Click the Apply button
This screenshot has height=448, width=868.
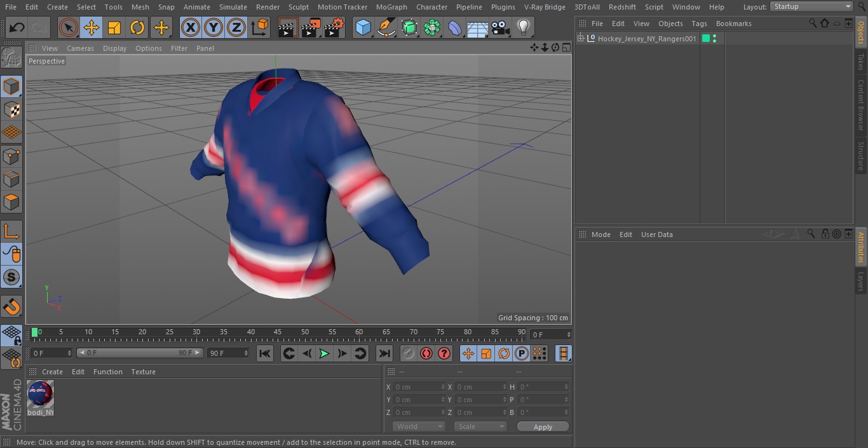point(543,426)
